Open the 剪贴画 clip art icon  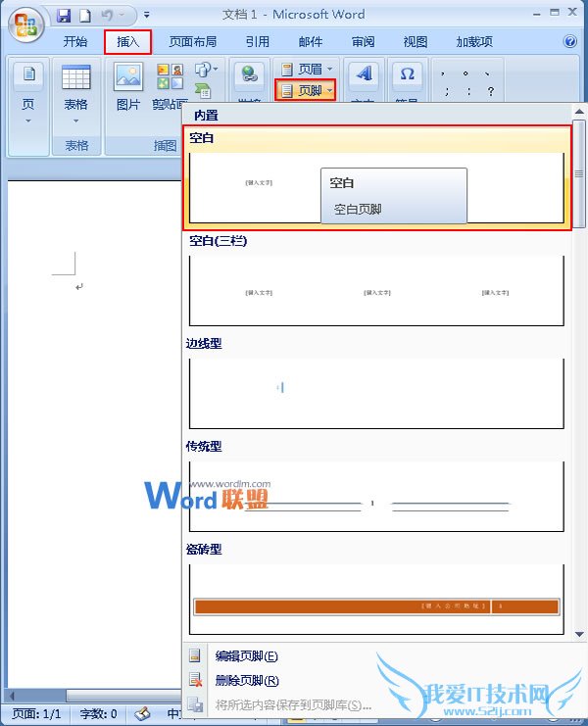pos(170,87)
